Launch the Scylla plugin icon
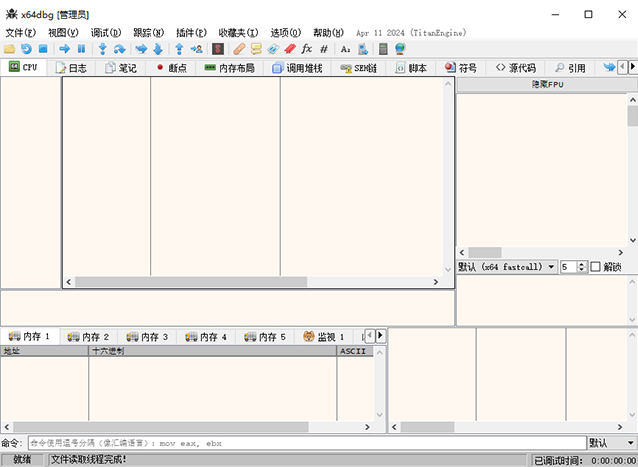This screenshot has width=638, height=467. (218, 49)
